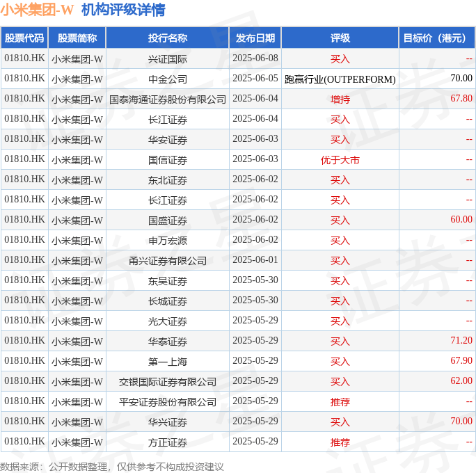
Task: Click 推荐 rating in 平安证券 row
Action: (x=340, y=401)
